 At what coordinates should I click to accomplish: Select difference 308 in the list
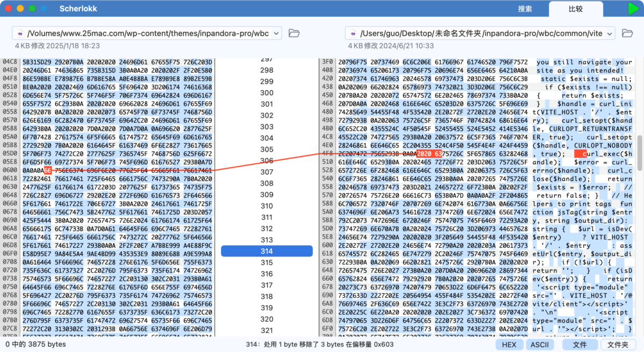pyautogui.click(x=267, y=183)
